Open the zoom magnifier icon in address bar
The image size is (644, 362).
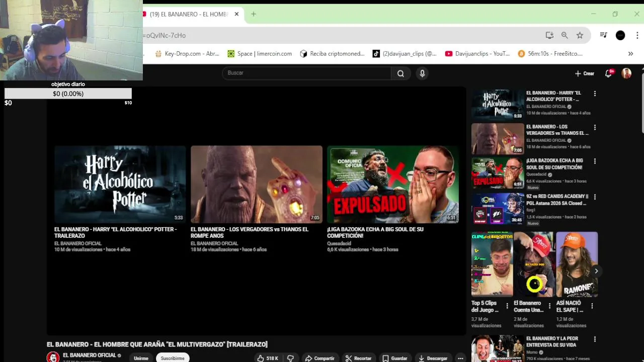click(565, 35)
